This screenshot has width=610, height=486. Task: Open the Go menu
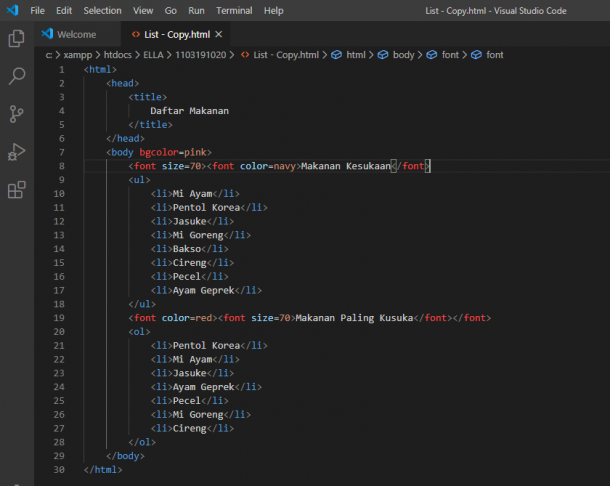170,11
